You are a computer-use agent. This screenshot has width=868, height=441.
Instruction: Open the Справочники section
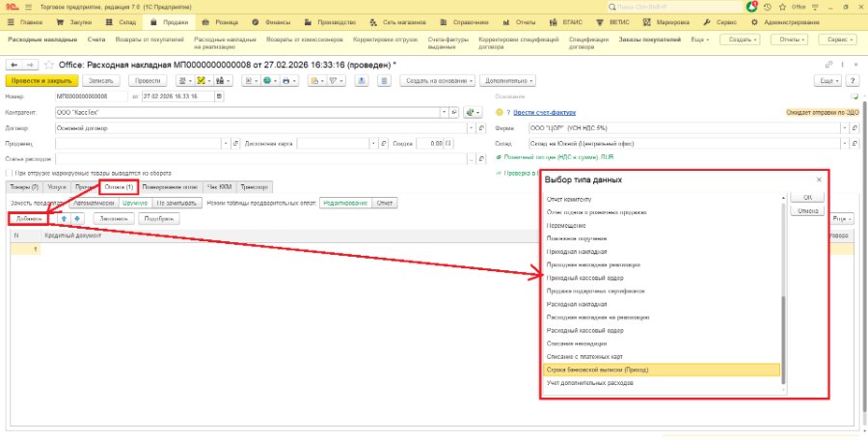tap(465, 23)
